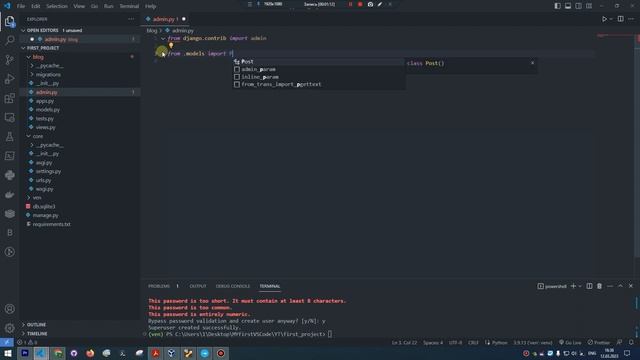This screenshot has height=360, width=640.
Task: Kill the terminal with trash icon
Action: click(600, 286)
